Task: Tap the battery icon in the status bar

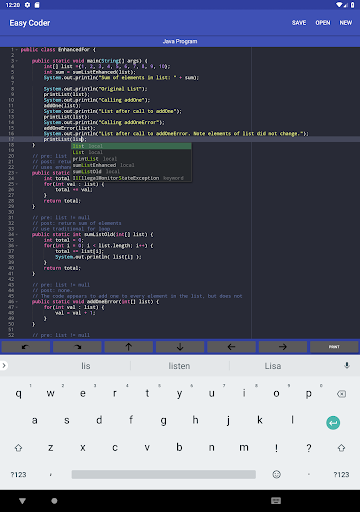Action: [352, 5]
